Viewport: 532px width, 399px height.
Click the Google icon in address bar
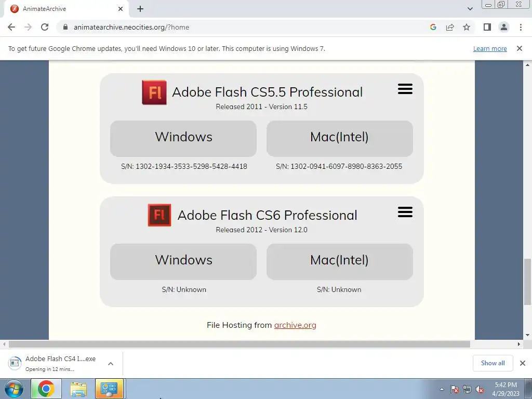coord(433,27)
